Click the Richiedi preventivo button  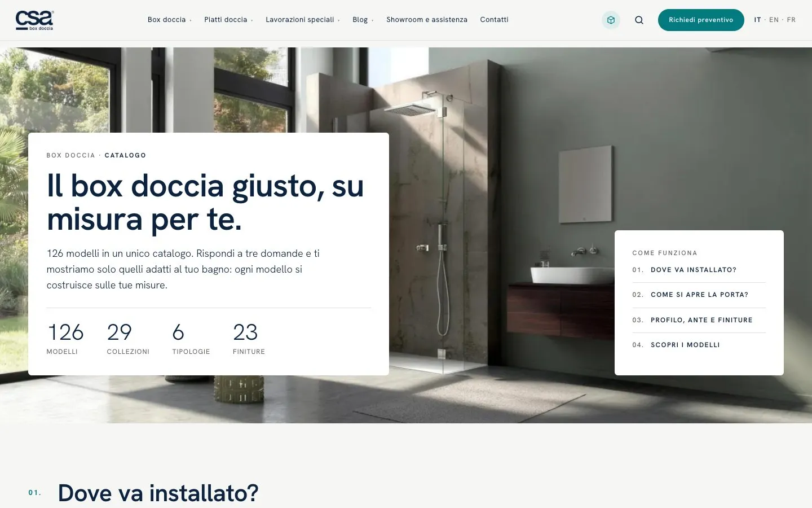pyautogui.click(x=701, y=20)
